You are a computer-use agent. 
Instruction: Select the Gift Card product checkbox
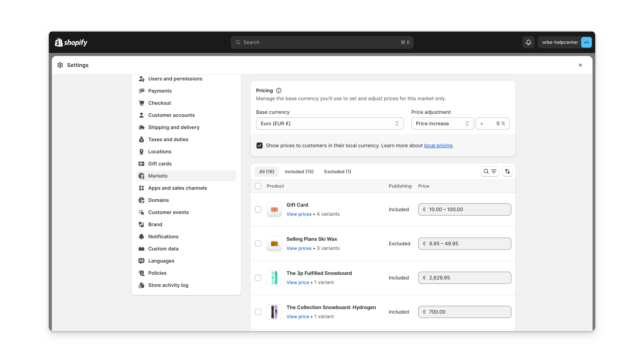click(x=258, y=209)
